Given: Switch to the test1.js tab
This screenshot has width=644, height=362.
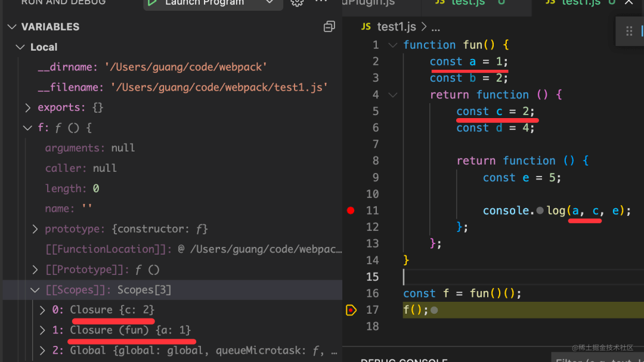Looking at the screenshot, I should (580, 3).
